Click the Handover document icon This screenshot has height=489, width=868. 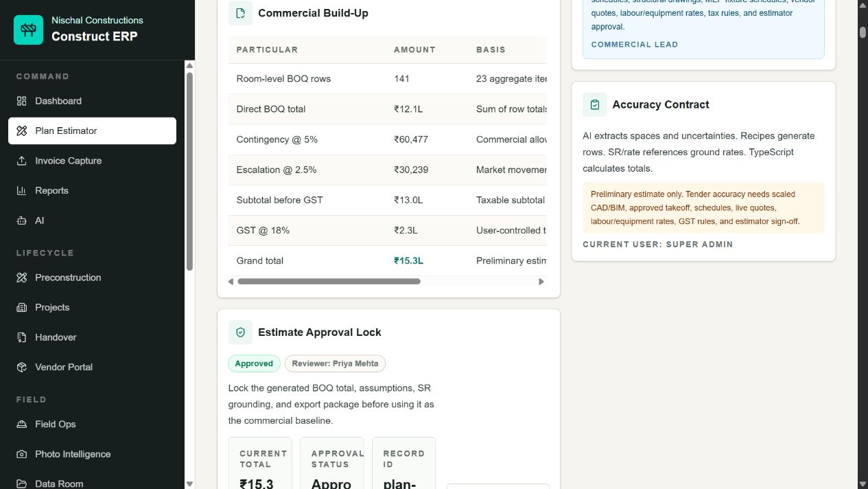[21, 337]
